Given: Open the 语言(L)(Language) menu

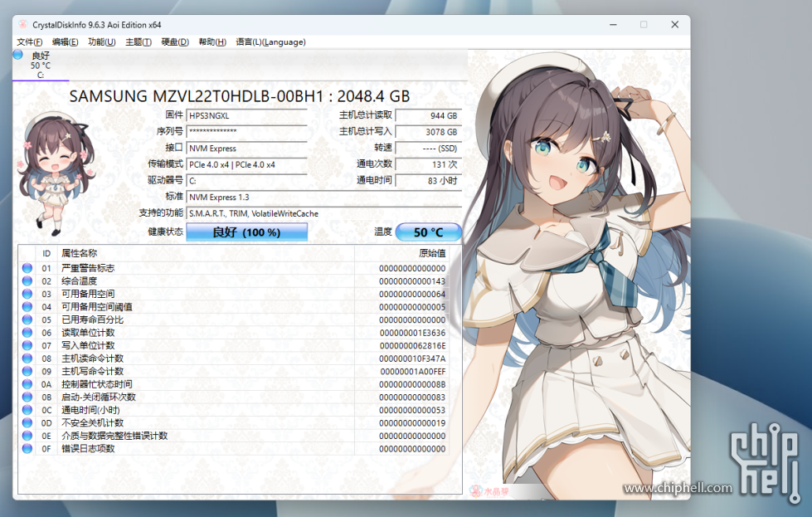Looking at the screenshot, I should coord(271,42).
